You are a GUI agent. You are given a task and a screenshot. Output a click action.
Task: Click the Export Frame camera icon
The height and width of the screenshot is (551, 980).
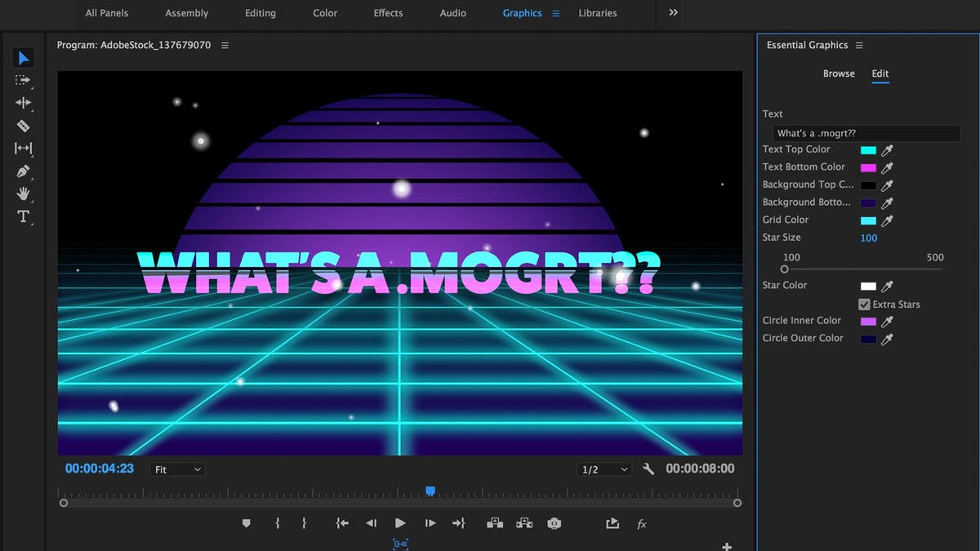tap(555, 523)
